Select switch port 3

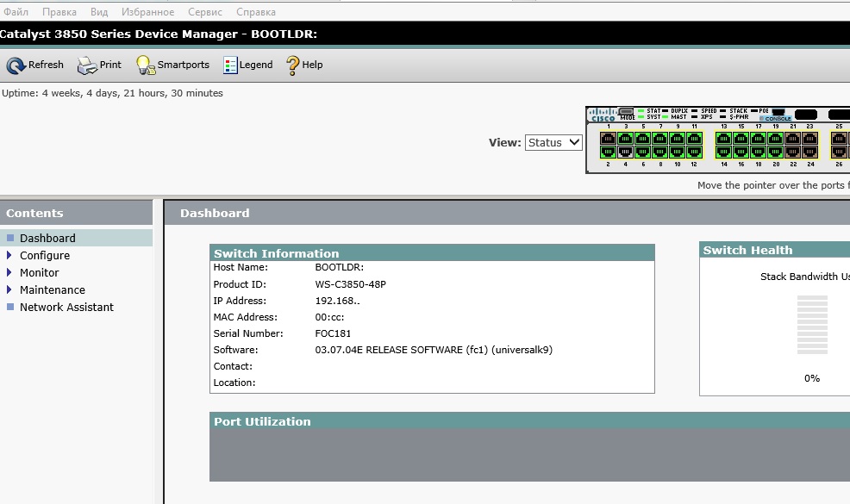click(x=626, y=138)
